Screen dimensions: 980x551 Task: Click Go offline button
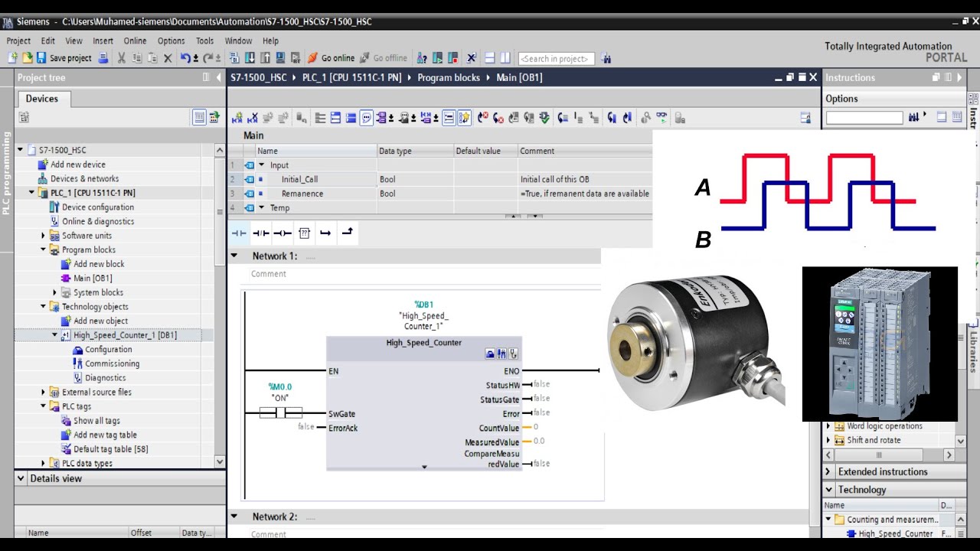click(x=384, y=58)
